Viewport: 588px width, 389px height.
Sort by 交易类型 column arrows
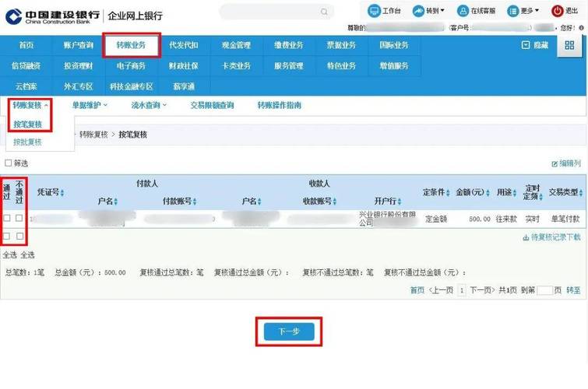click(580, 193)
